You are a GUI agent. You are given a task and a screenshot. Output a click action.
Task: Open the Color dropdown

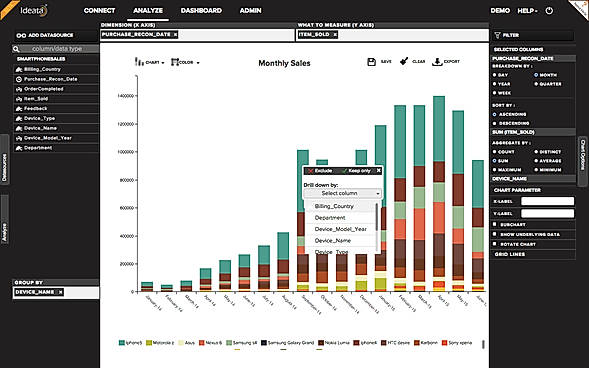pyautogui.click(x=185, y=62)
